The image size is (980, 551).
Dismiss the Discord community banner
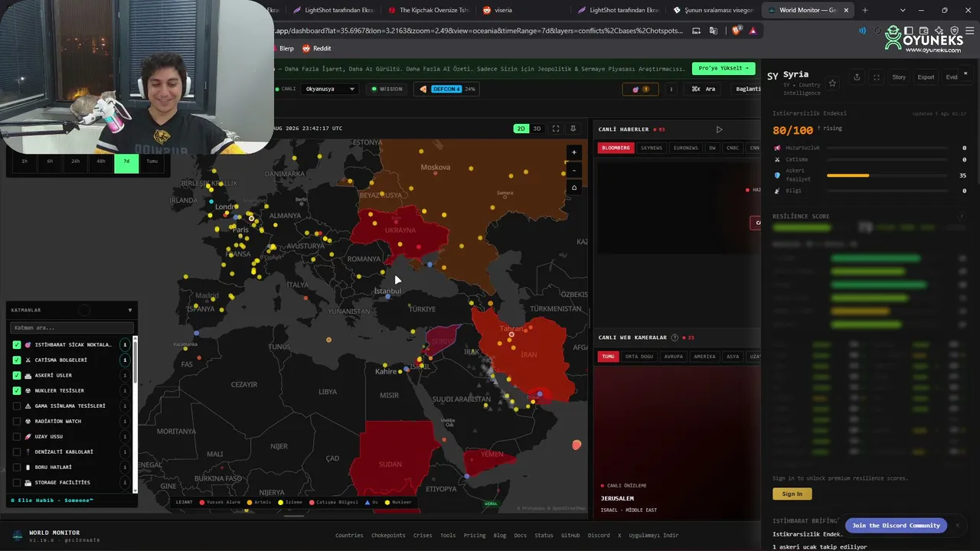pos(957,525)
